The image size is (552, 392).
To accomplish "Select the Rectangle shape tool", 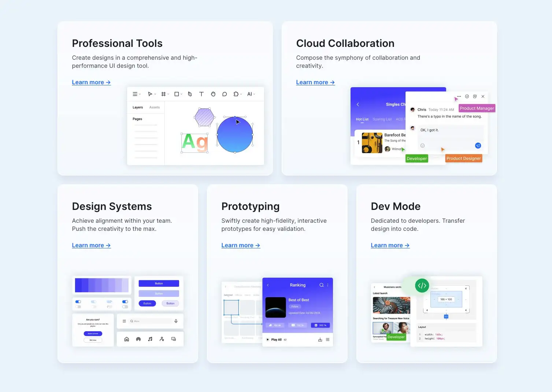I will coord(177,94).
